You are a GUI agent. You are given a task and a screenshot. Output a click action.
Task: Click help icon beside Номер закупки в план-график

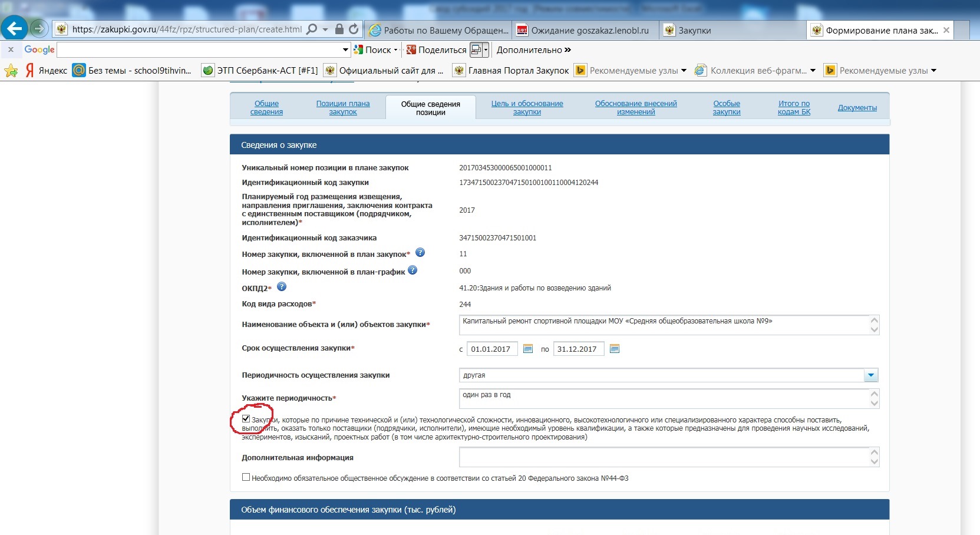(x=413, y=270)
